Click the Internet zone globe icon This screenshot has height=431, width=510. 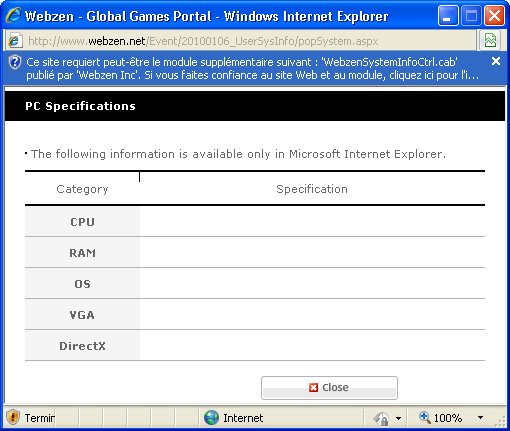click(x=211, y=418)
